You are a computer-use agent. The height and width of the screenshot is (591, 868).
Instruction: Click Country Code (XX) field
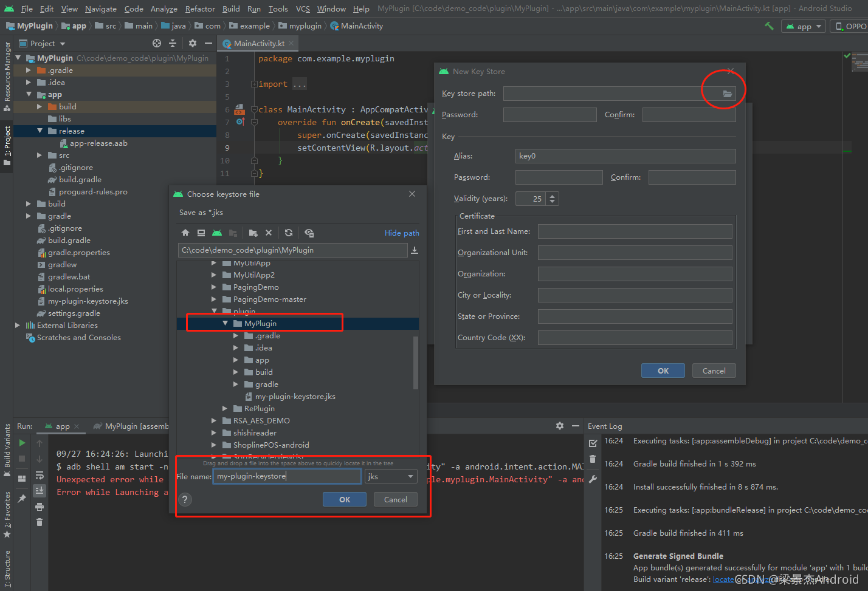pyautogui.click(x=635, y=338)
